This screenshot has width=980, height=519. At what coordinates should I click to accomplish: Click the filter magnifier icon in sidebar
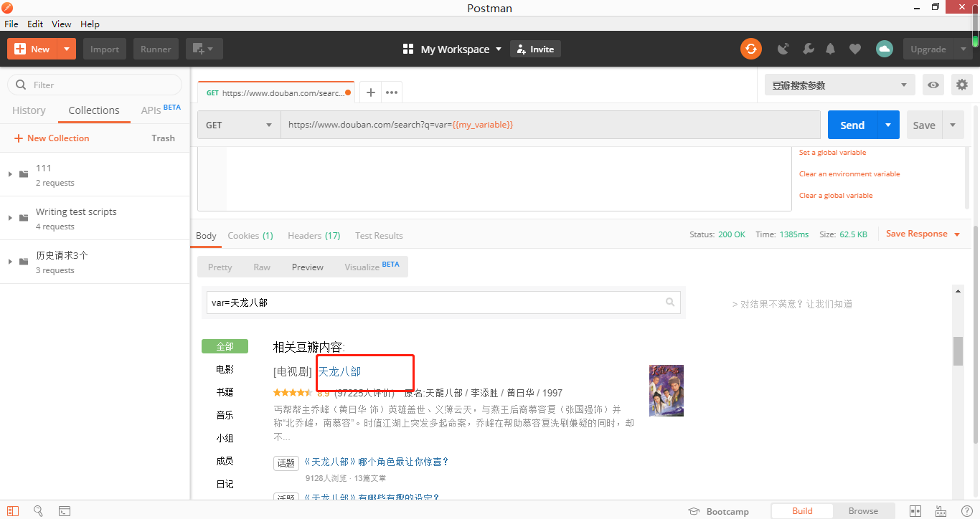tap(21, 85)
